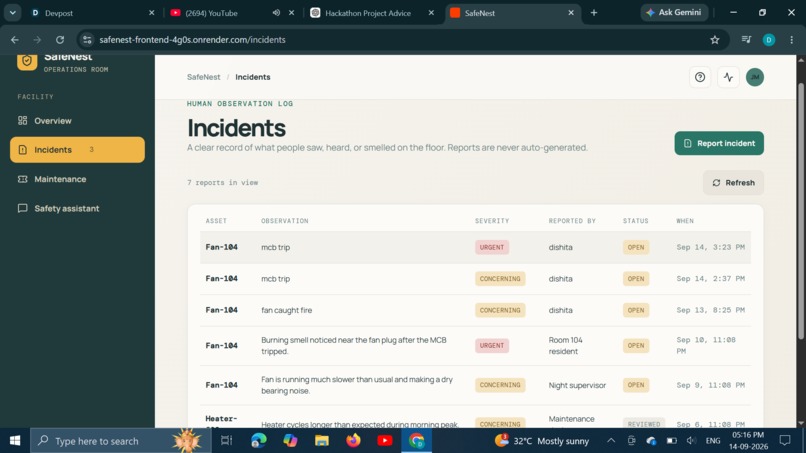
Task: Open the Chrome three-dot menu
Action: 792,40
